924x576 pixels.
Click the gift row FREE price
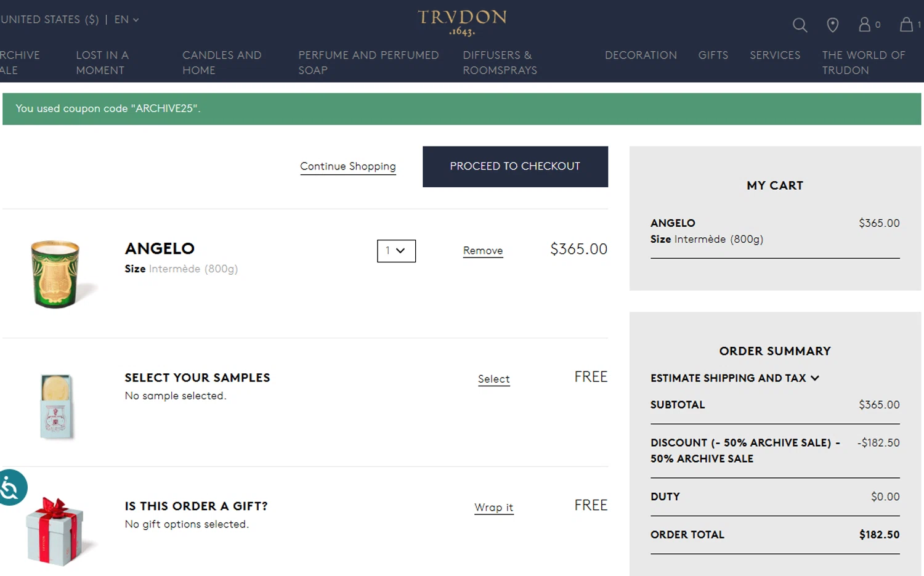pyautogui.click(x=591, y=505)
